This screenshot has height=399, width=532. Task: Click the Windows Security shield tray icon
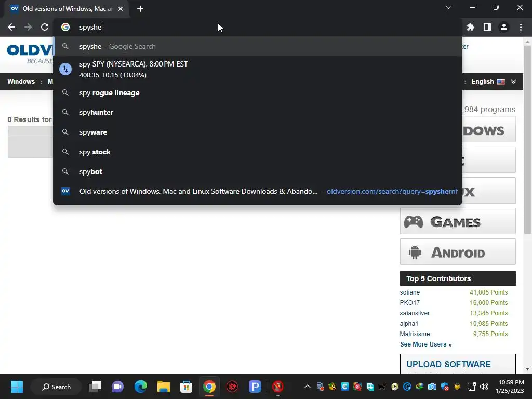445,387
